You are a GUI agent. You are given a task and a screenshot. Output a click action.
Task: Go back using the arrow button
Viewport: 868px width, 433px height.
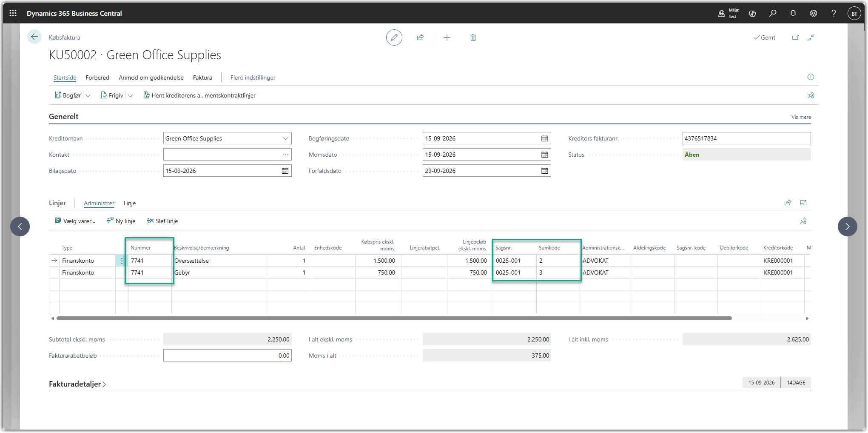click(x=34, y=37)
